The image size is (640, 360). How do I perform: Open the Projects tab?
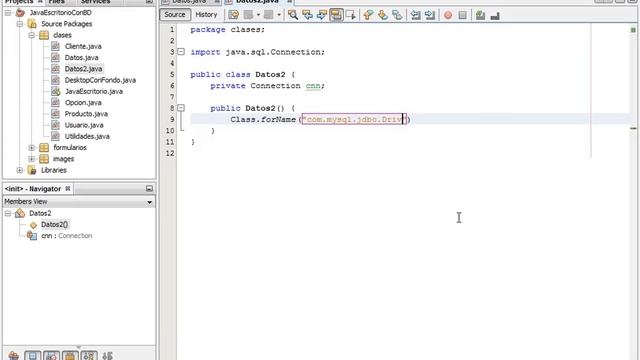coord(19,2)
